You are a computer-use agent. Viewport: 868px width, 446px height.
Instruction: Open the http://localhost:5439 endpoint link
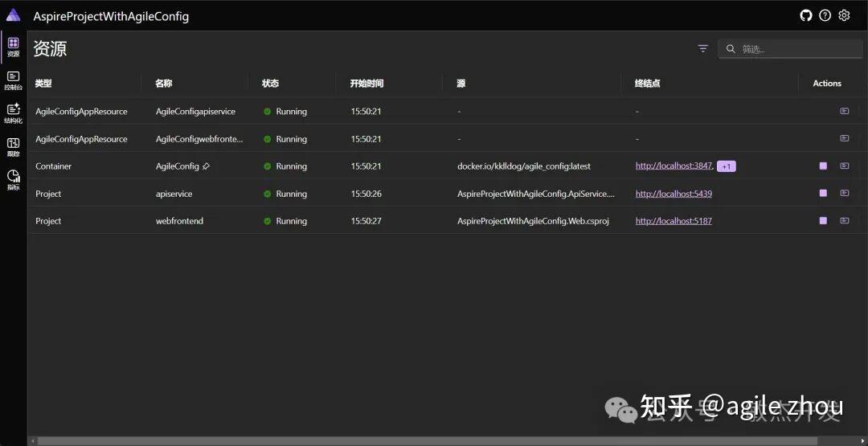tap(674, 194)
